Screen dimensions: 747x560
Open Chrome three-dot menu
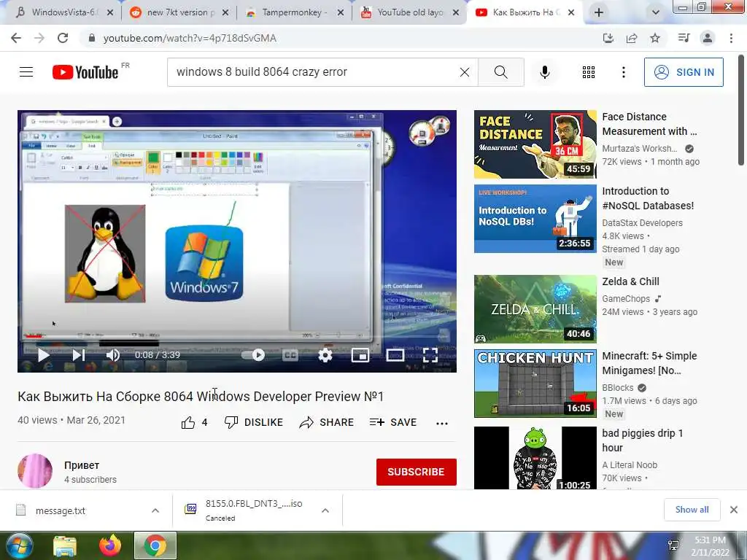pyautogui.click(x=731, y=38)
